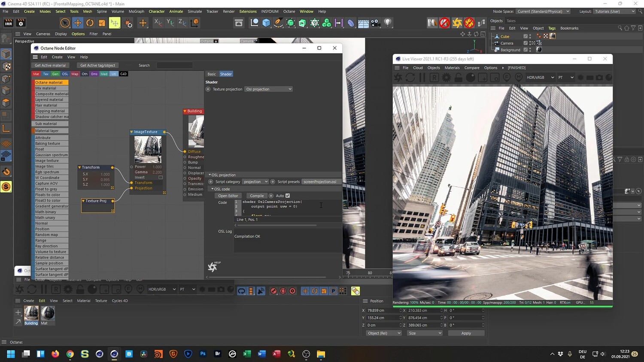This screenshot has width=644, height=362.
Task: Open File Explorer from the taskbar
Action: tap(321, 354)
